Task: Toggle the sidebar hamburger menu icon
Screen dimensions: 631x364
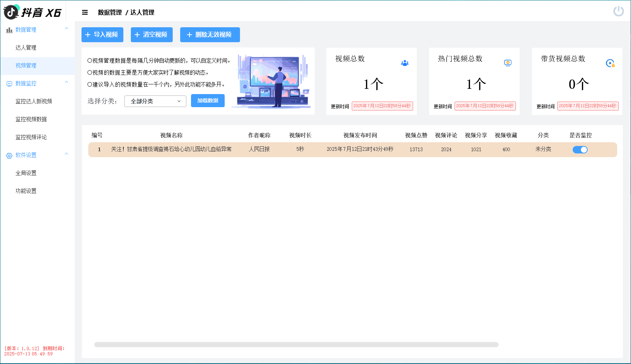Action: point(85,12)
